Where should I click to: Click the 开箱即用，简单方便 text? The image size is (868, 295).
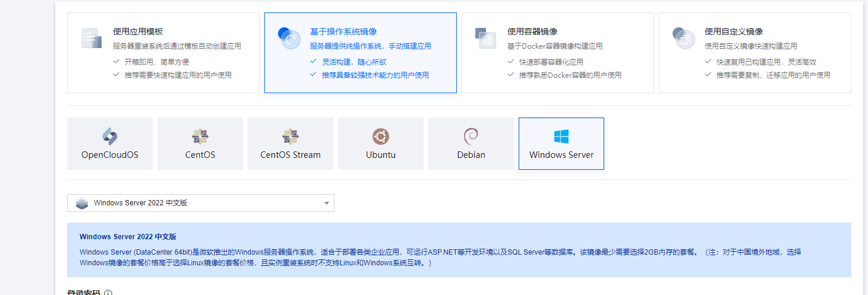tap(157, 62)
